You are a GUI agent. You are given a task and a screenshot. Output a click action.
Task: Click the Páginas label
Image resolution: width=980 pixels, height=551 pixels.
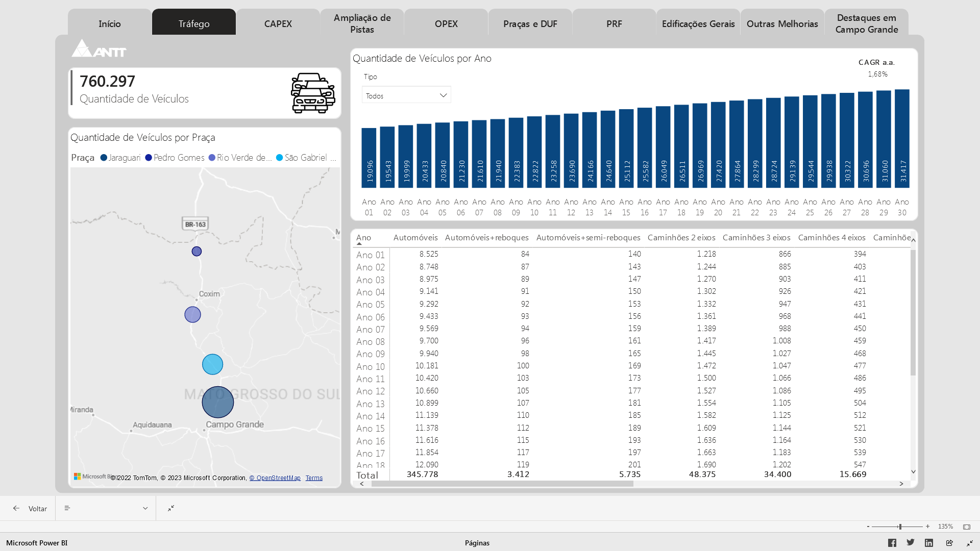tap(477, 543)
